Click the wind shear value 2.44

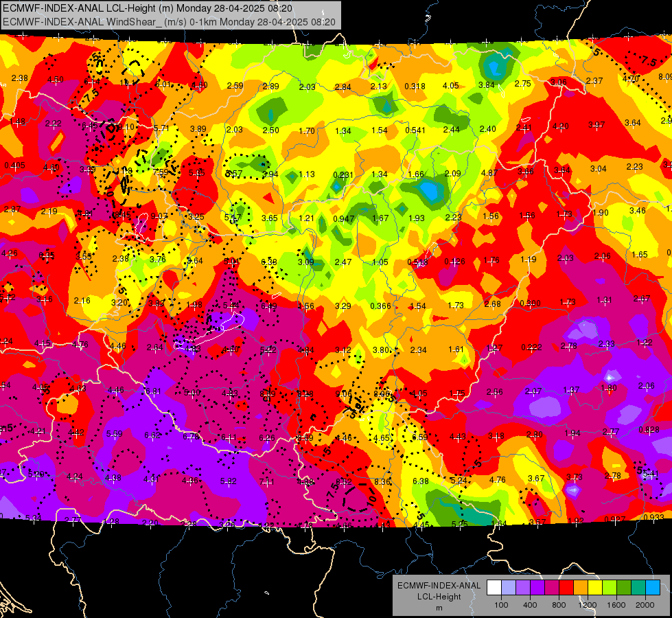coord(451,130)
